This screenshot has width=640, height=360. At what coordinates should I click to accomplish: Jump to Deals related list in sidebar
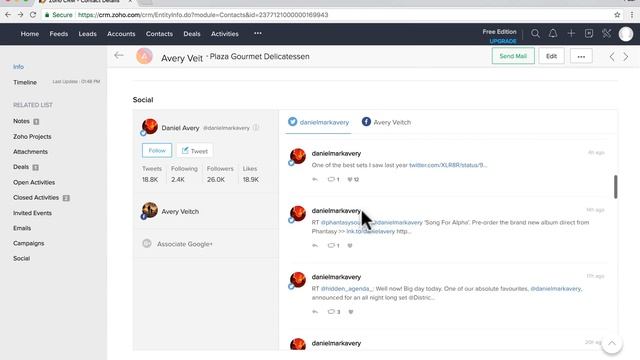click(x=21, y=167)
